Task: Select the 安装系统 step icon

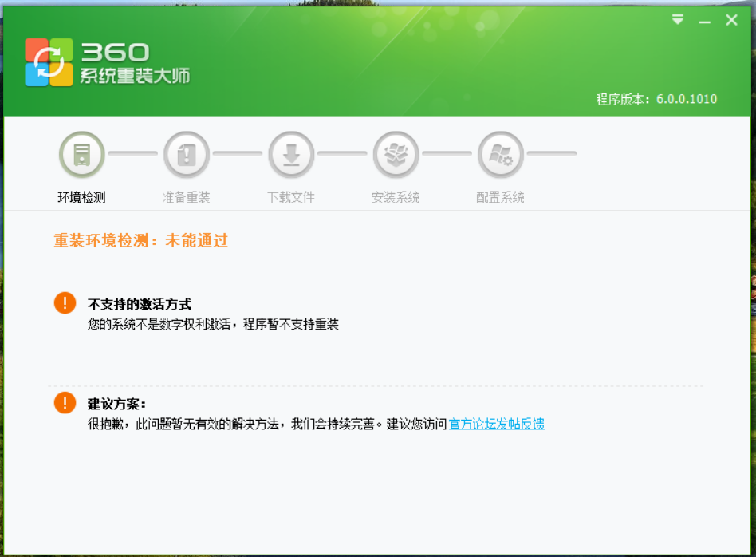Action: coord(396,155)
